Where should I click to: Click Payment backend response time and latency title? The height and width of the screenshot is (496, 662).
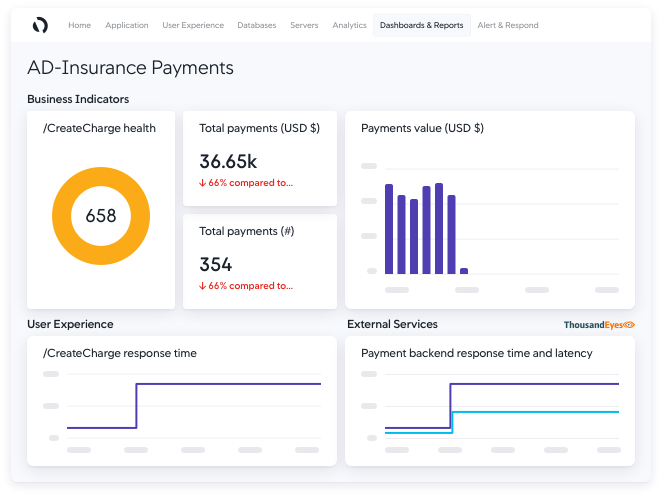tap(477, 353)
